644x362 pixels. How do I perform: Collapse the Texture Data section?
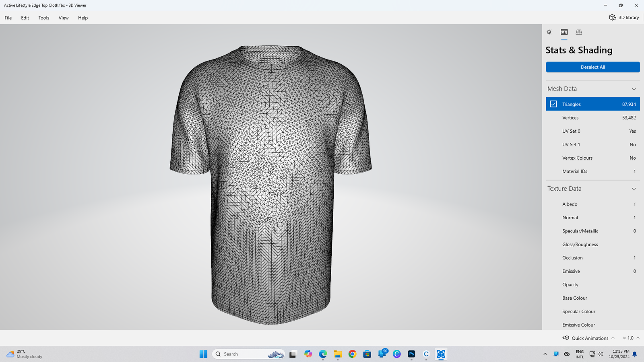pos(634,189)
